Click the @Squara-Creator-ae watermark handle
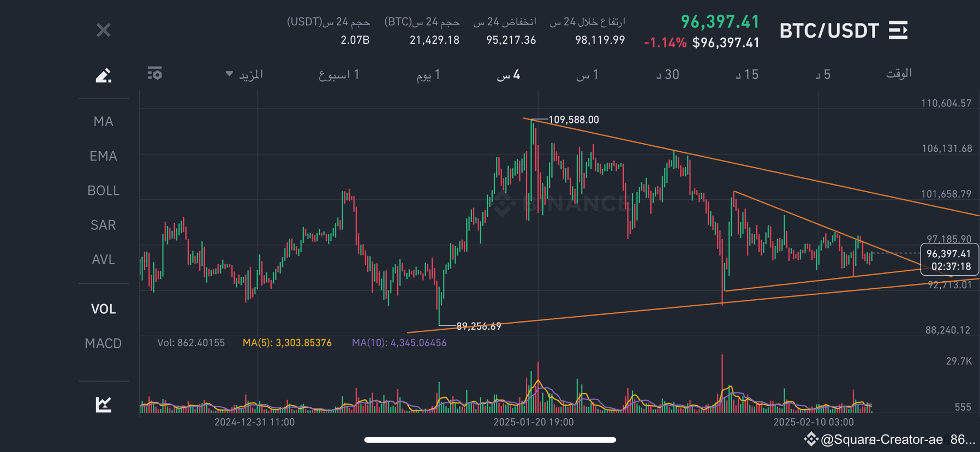Viewport: 980px width, 452px height. 882,439
